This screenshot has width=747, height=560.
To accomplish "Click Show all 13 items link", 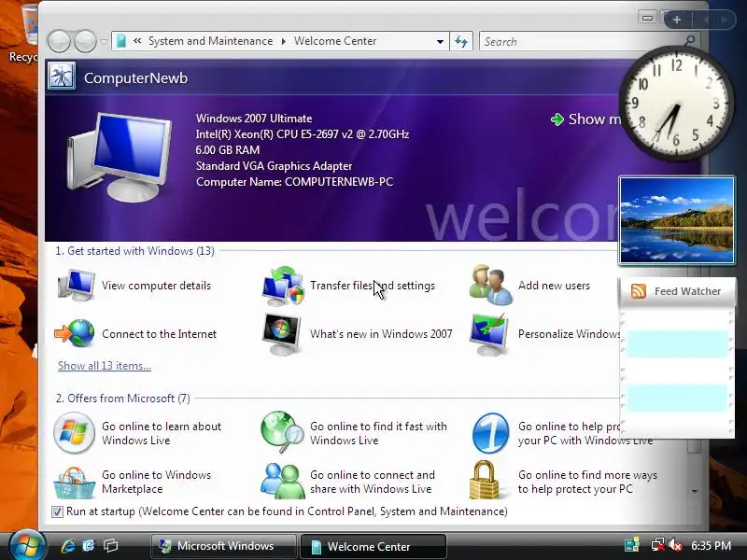I will pyautogui.click(x=105, y=366).
